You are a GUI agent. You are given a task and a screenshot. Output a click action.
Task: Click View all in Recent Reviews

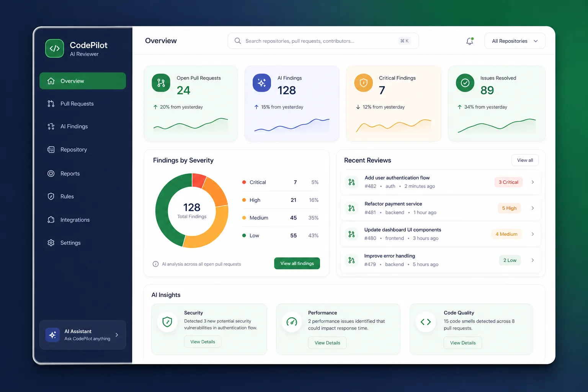[525, 160]
